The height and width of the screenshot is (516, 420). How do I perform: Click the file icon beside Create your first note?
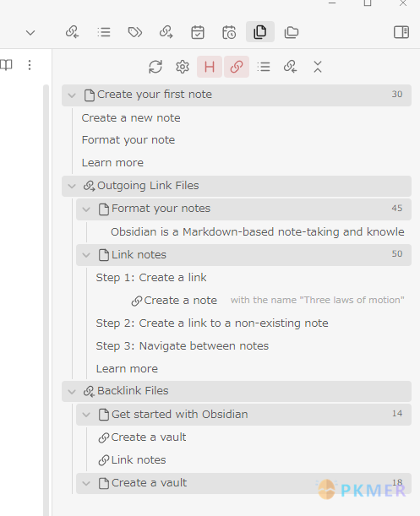pos(90,95)
